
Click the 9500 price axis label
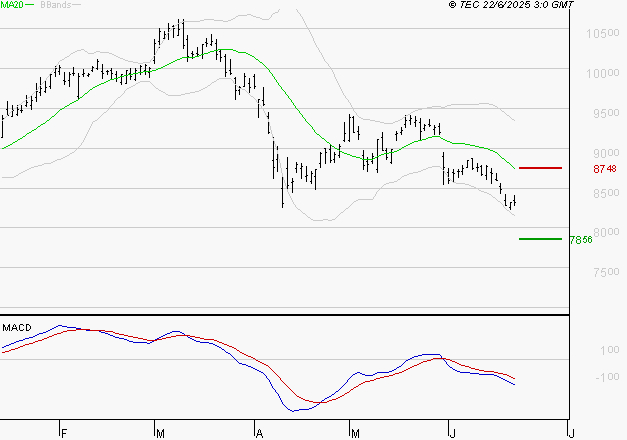[606, 113]
